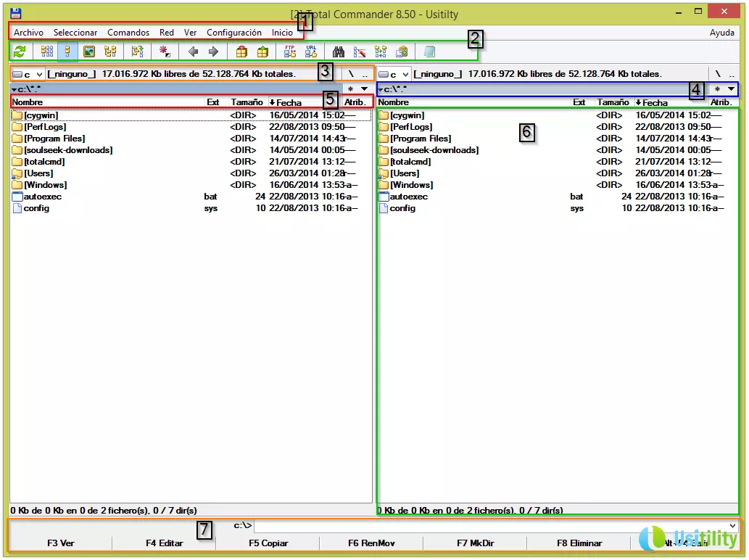Viewport: 749px width, 560px height.
Task: Open the left panel drive dropdown
Action: (x=28, y=74)
